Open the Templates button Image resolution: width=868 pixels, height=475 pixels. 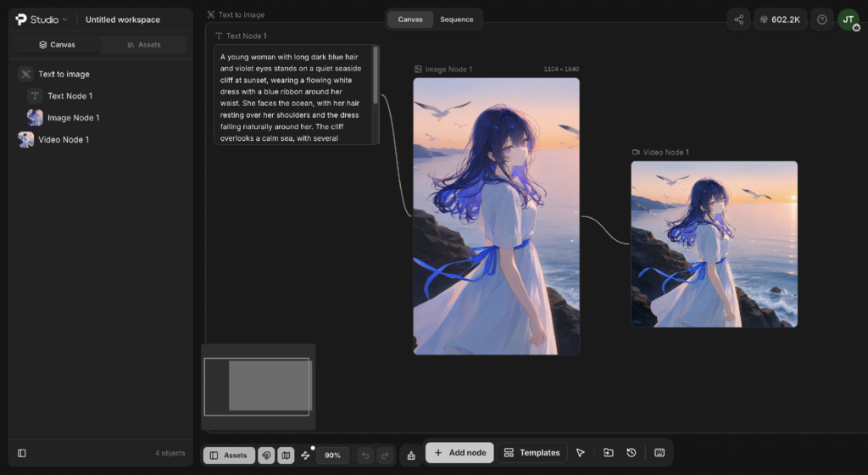tap(532, 453)
